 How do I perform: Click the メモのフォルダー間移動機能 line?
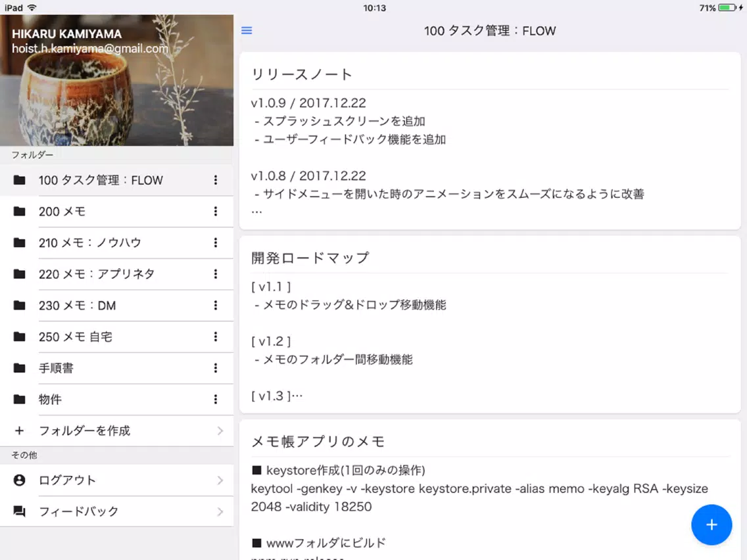coord(333,360)
